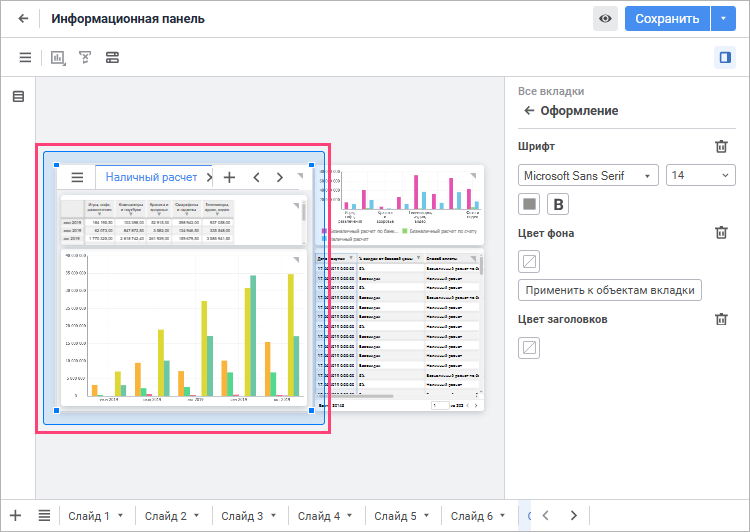Image resolution: width=750 pixels, height=532 pixels.
Task: Go to previous embedded tab arrow
Action: [256, 177]
